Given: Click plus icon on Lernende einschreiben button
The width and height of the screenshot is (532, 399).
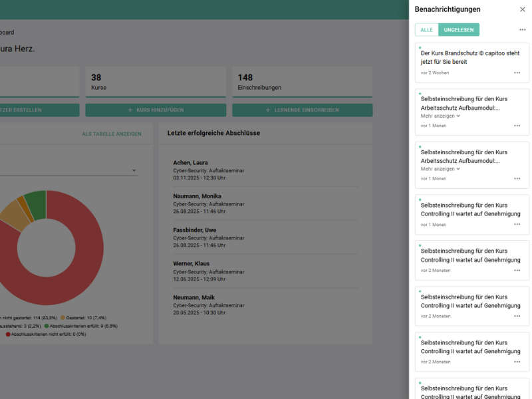Looking at the screenshot, I should (268, 110).
